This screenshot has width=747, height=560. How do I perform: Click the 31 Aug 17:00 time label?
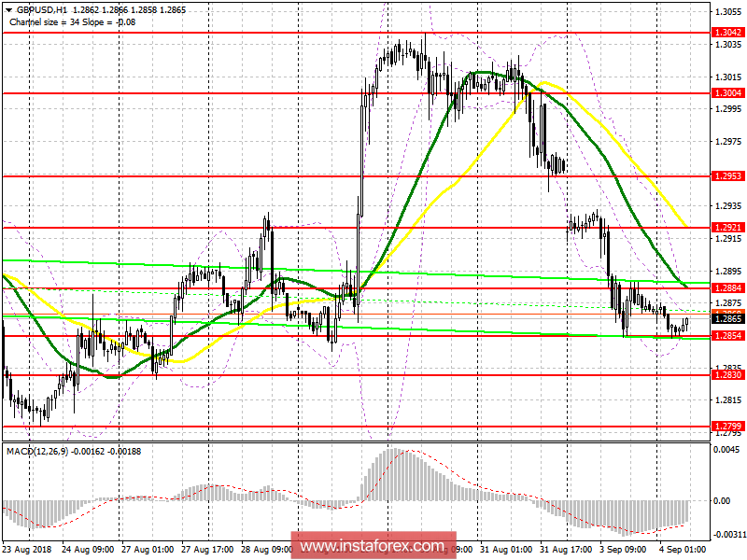pyautogui.click(x=566, y=549)
